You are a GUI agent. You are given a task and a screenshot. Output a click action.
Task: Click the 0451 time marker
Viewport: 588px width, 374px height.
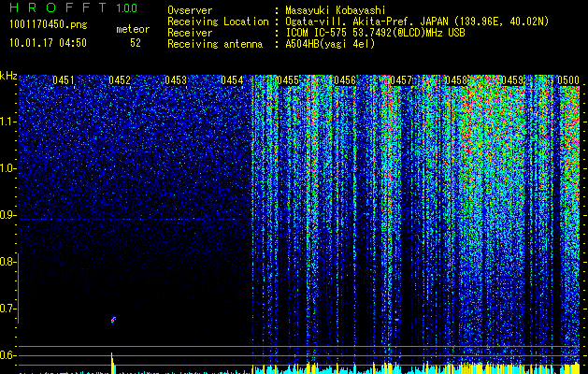point(64,79)
